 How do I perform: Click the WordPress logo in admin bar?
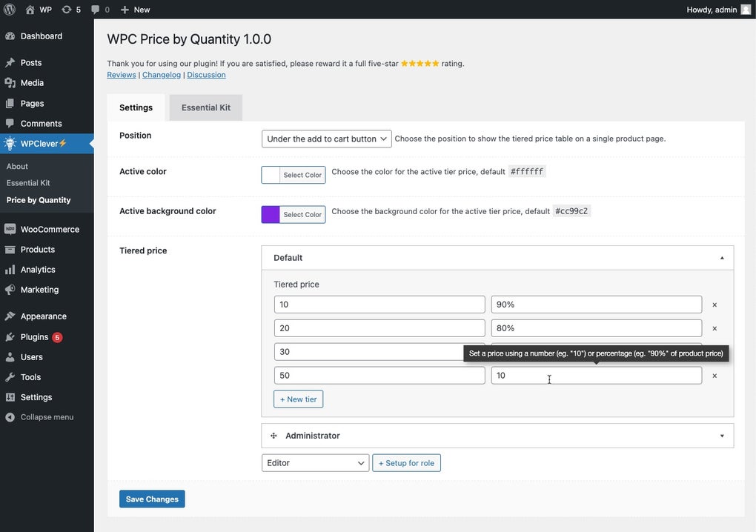tap(9, 10)
